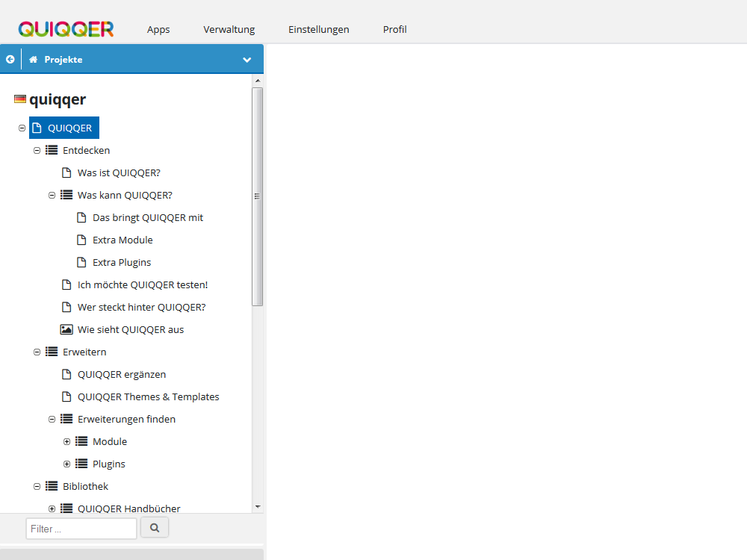
Task: Open the Verwaltung menu
Action: click(229, 30)
